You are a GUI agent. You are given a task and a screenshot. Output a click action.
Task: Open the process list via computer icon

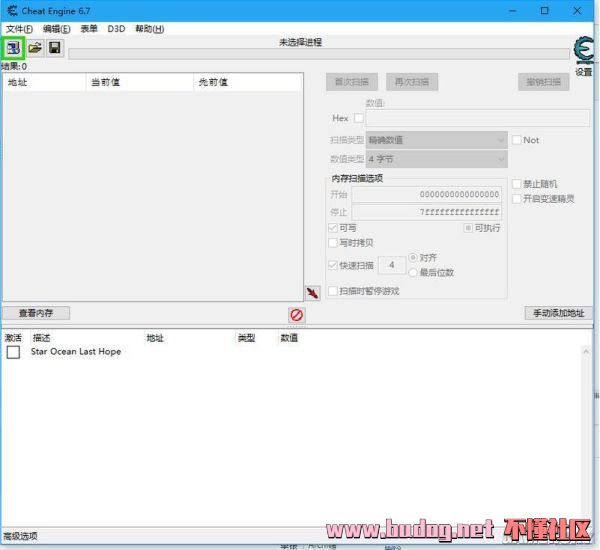pos(13,48)
